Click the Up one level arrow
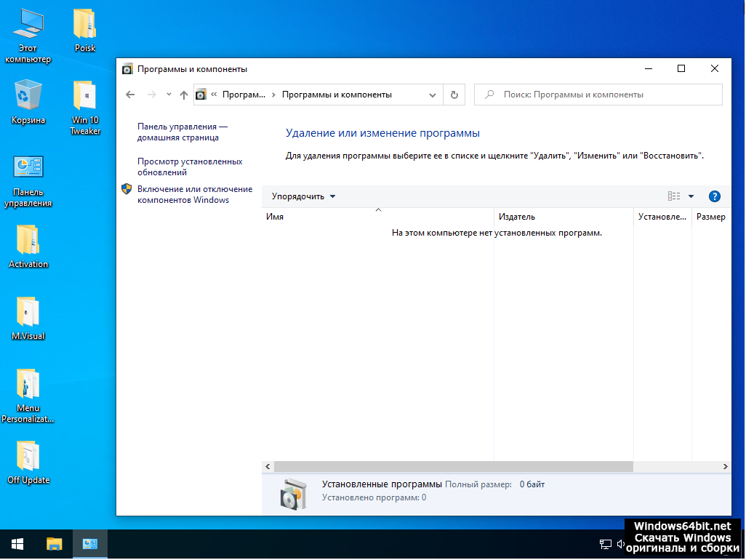The width and height of the screenshot is (746, 560). pyautogui.click(x=183, y=95)
